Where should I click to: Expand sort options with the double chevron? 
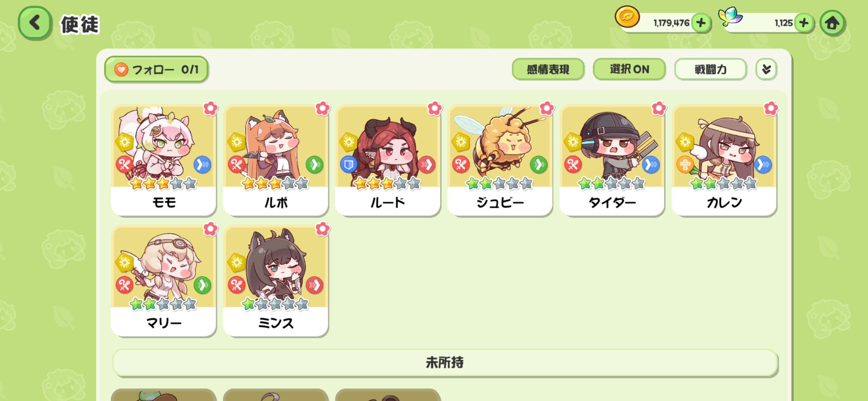[766, 69]
